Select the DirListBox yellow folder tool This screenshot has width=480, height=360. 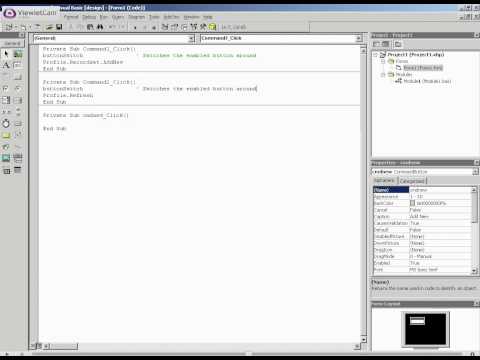[x=6, y=135]
